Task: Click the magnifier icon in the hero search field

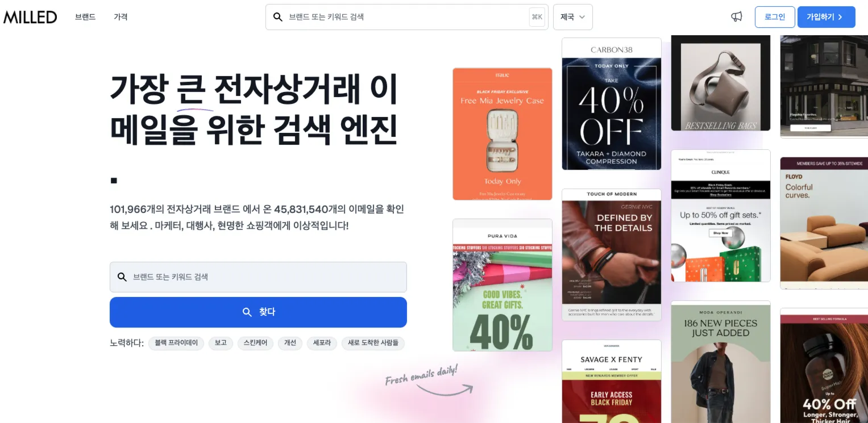Action: [122, 277]
